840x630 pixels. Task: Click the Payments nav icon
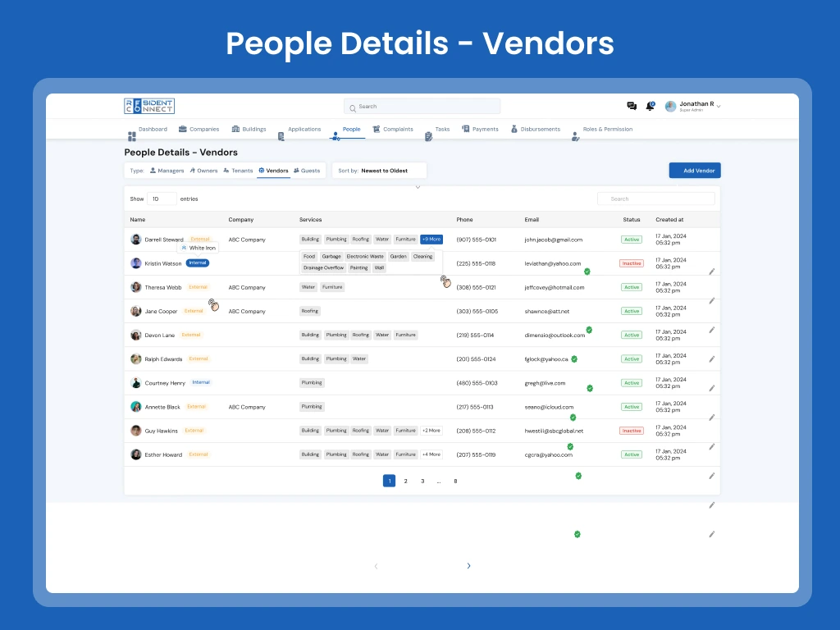coord(466,129)
